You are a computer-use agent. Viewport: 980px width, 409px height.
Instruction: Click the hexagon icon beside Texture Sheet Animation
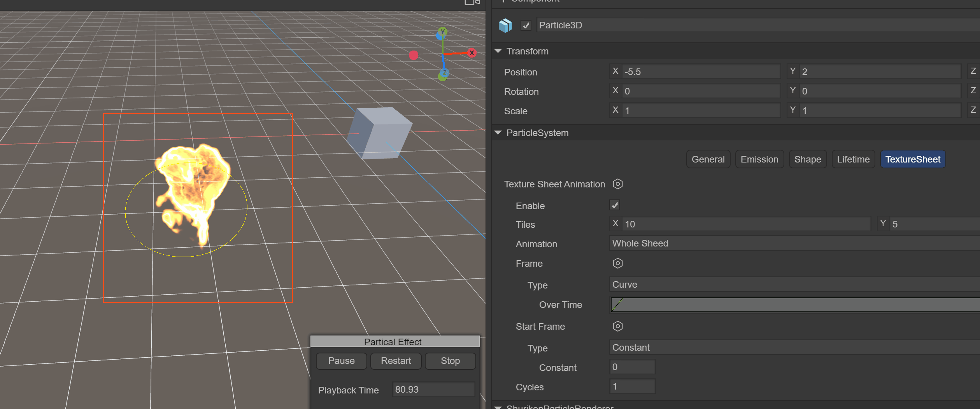click(x=617, y=184)
